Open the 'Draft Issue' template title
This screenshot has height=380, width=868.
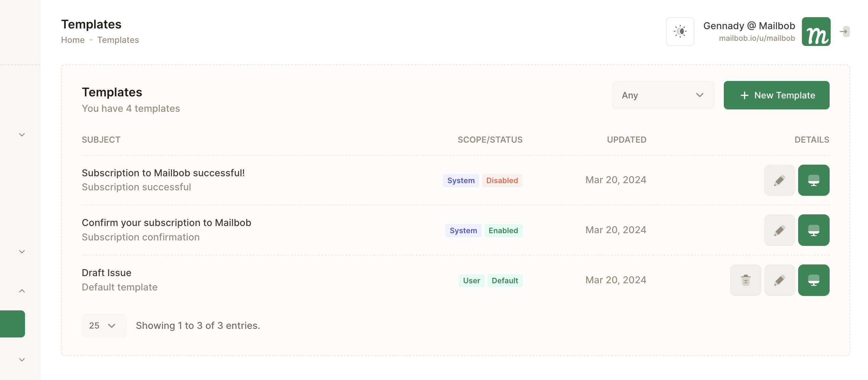point(107,273)
